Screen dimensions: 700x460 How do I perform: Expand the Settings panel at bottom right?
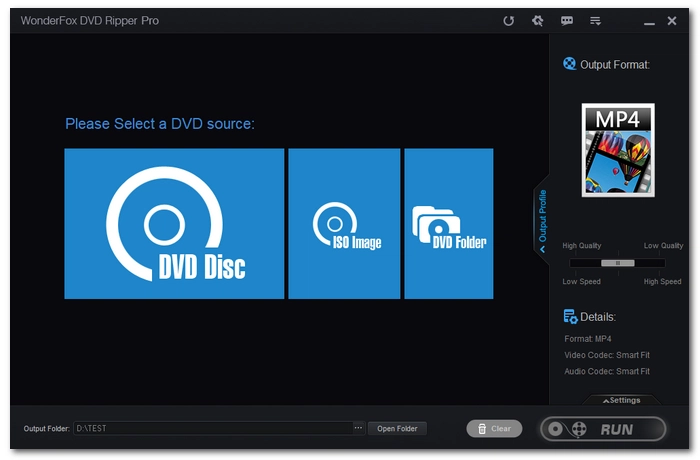point(622,400)
